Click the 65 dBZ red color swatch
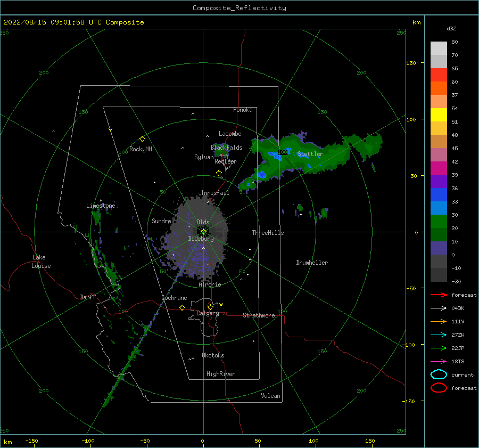 coord(439,75)
